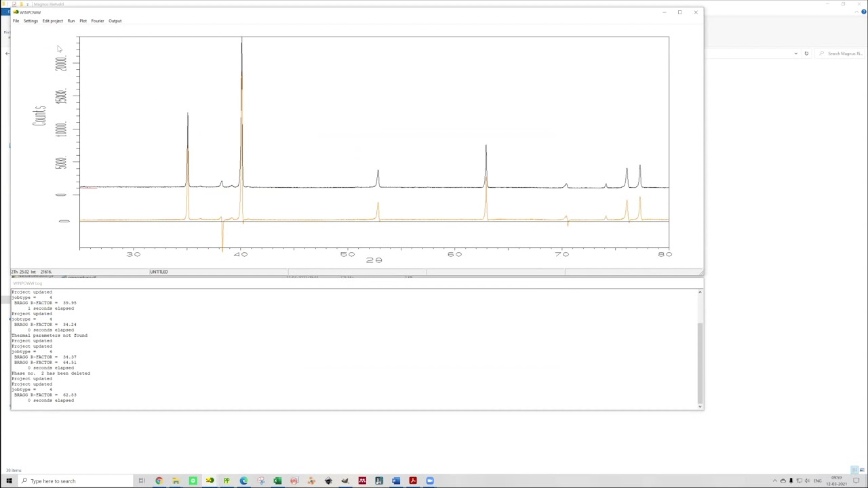
Task: Open Microsoft Edge from taskbar
Action: tap(243, 481)
